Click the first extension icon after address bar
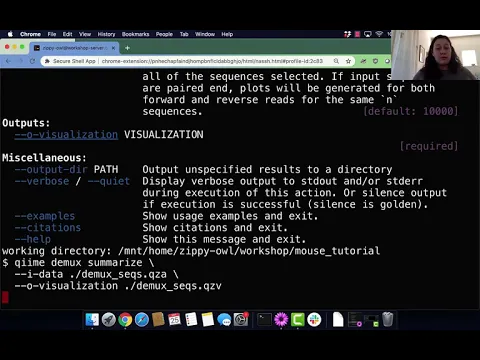The image size is (480, 360). pyautogui.click(x=363, y=61)
